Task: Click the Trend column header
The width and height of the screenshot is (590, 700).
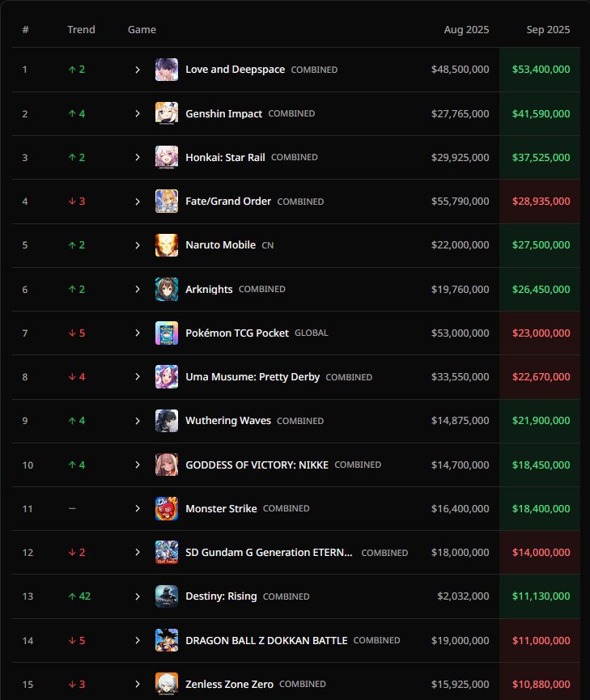Action: (x=81, y=30)
